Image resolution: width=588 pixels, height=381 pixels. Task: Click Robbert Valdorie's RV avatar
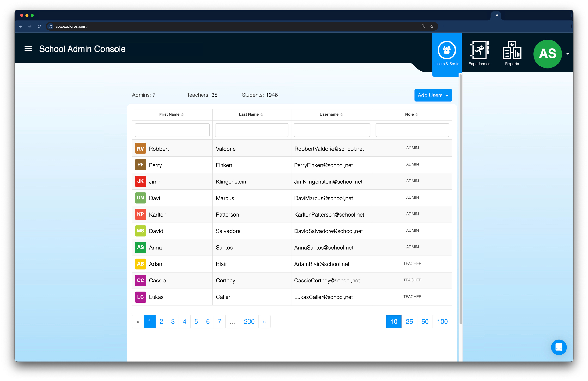140,149
